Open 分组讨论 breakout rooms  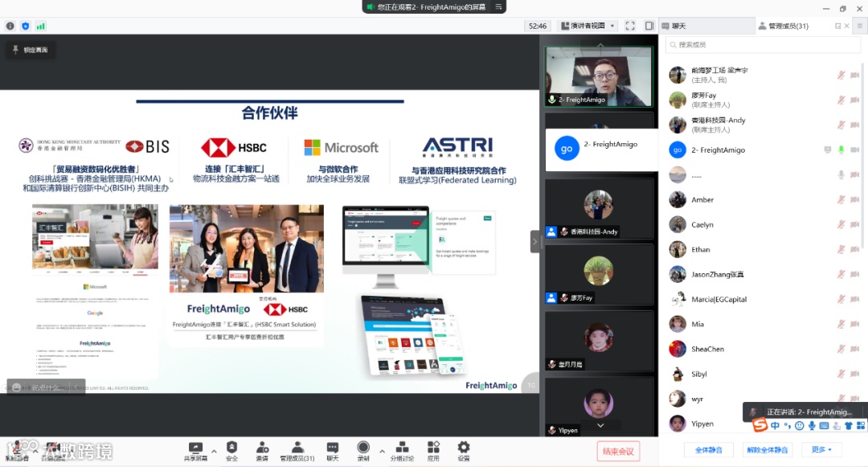(402, 452)
